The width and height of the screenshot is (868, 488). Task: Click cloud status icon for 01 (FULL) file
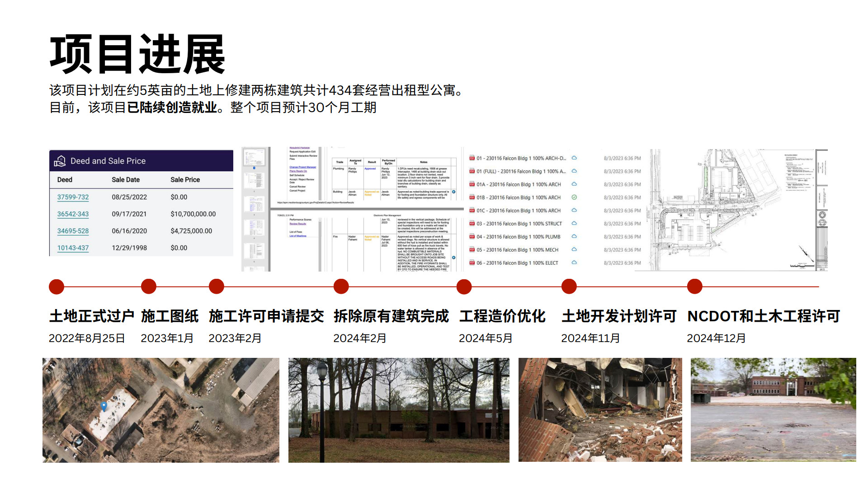(x=574, y=171)
